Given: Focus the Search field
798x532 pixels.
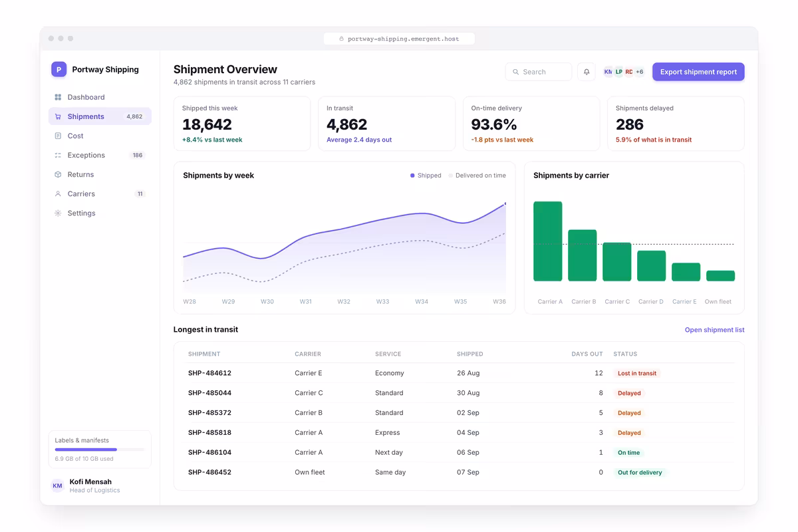Looking at the screenshot, I should (x=539, y=72).
